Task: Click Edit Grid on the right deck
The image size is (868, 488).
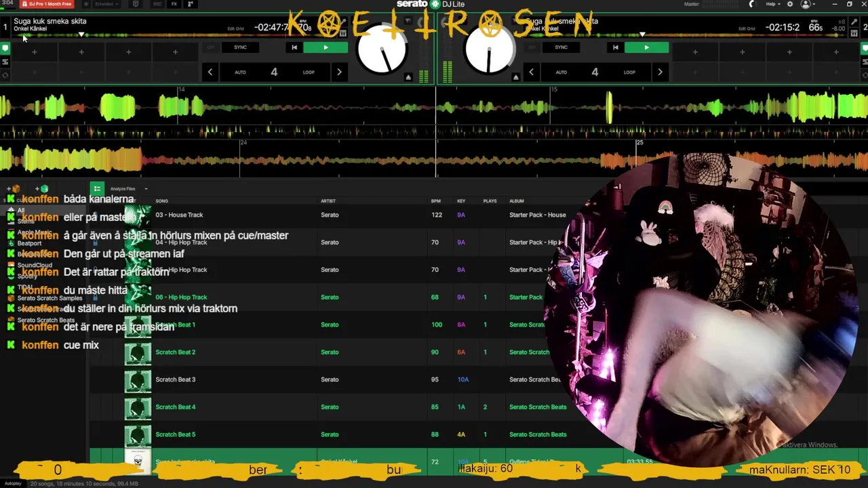Action: (x=747, y=28)
